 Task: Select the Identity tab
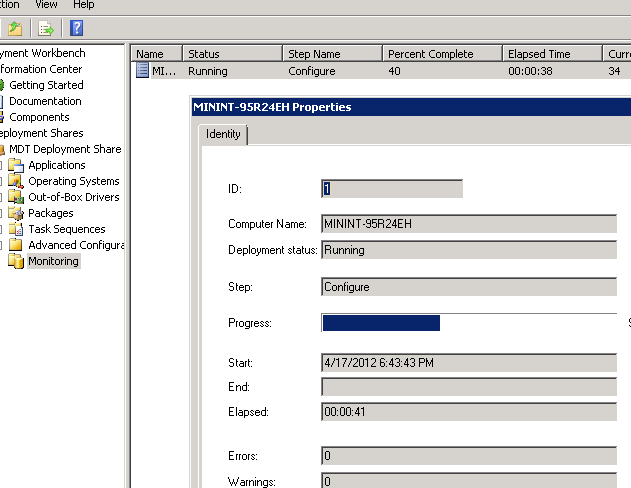point(223,134)
